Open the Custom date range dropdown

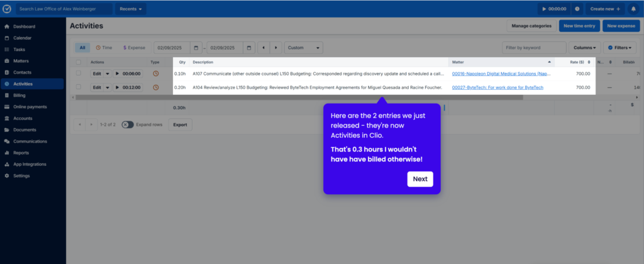pos(303,48)
